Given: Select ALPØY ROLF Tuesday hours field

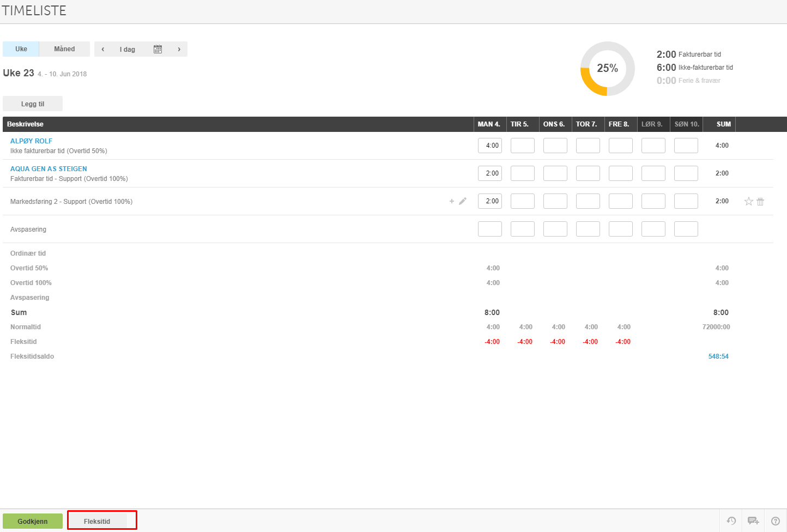Looking at the screenshot, I should pos(523,146).
